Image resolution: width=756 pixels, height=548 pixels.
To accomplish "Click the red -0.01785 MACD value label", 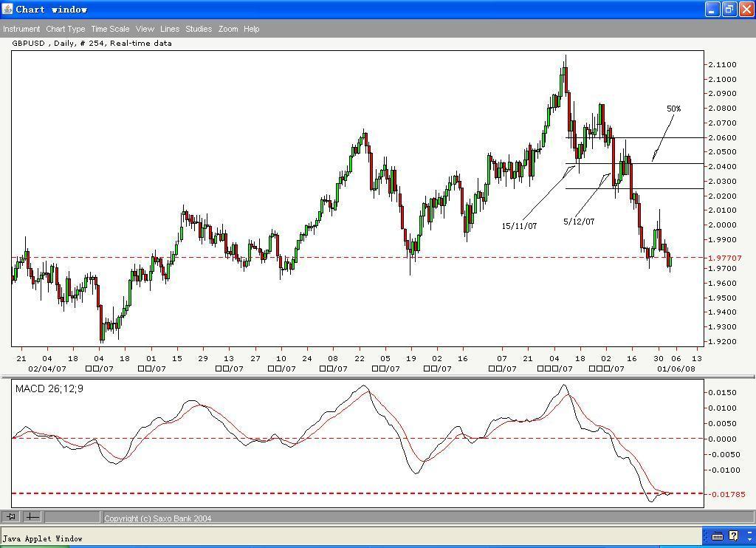I will point(726,494).
